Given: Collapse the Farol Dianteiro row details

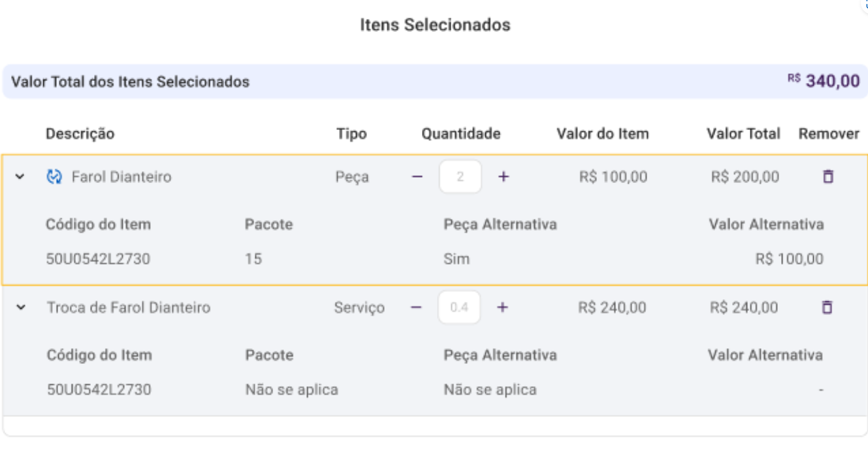Looking at the screenshot, I should (20, 176).
